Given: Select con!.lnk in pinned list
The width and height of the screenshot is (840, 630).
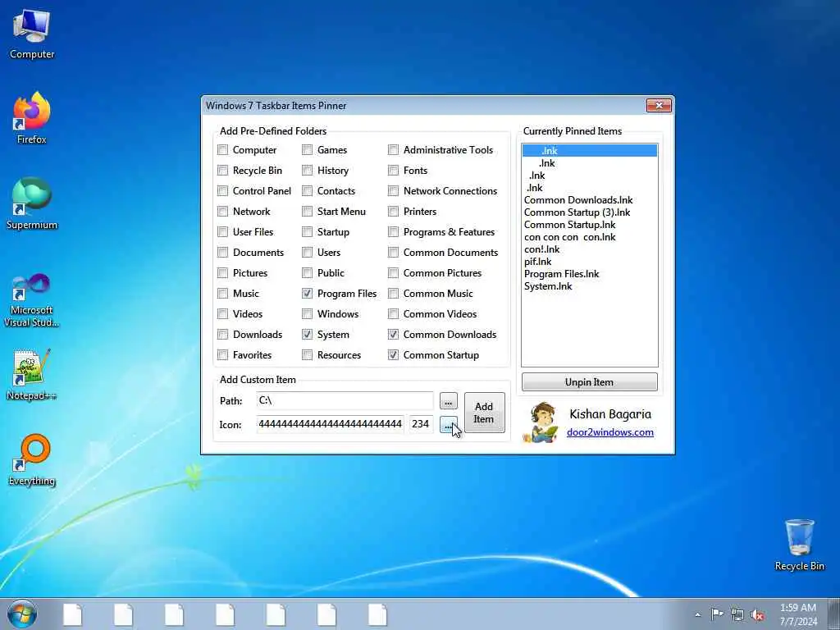Looking at the screenshot, I should pos(589,249).
